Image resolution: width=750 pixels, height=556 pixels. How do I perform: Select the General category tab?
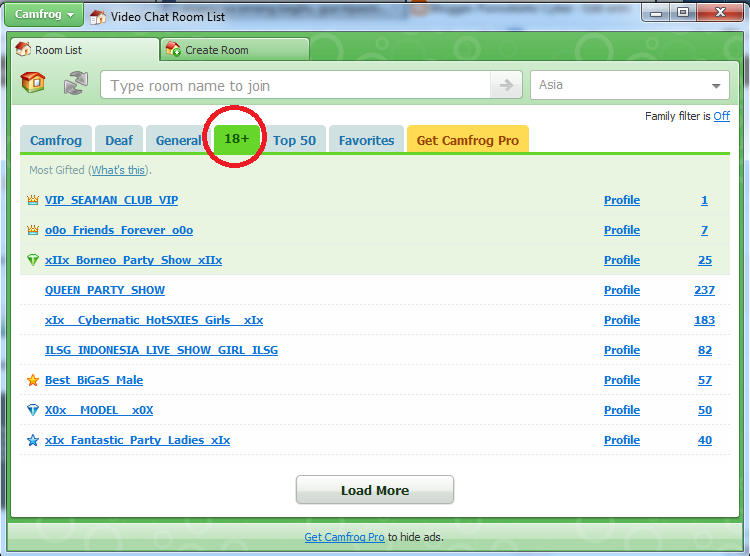[178, 140]
